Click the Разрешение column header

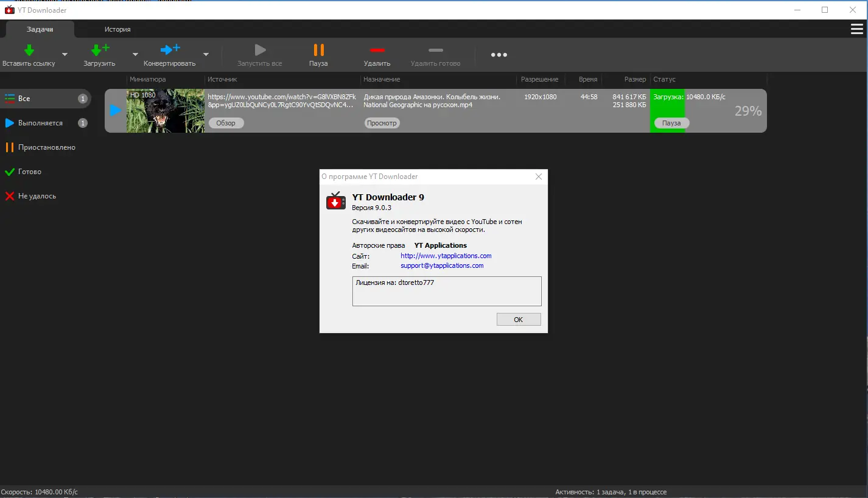pyautogui.click(x=539, y=79)
